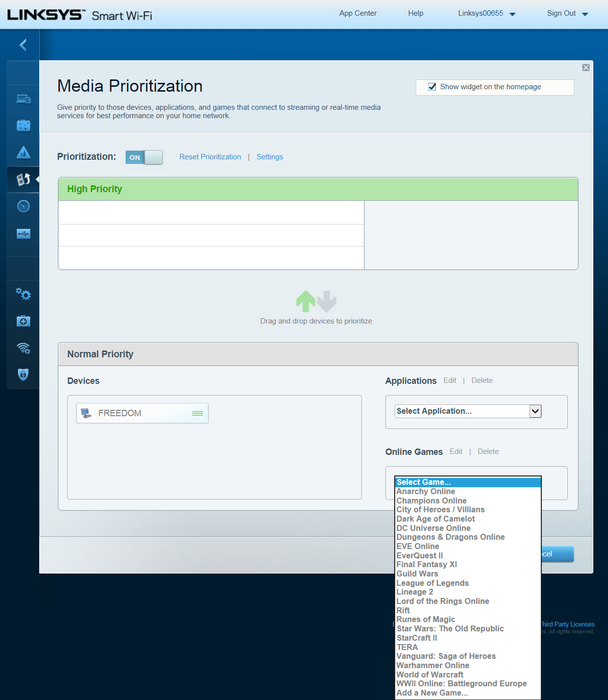
Task: Expand Sign Out dropdown arrow
Action: (x=585, y=14)
